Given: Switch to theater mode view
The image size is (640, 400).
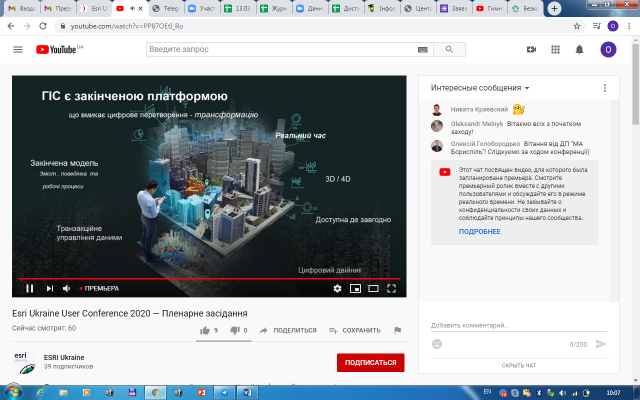Looking at the screenshot, I should coord(373,288).
